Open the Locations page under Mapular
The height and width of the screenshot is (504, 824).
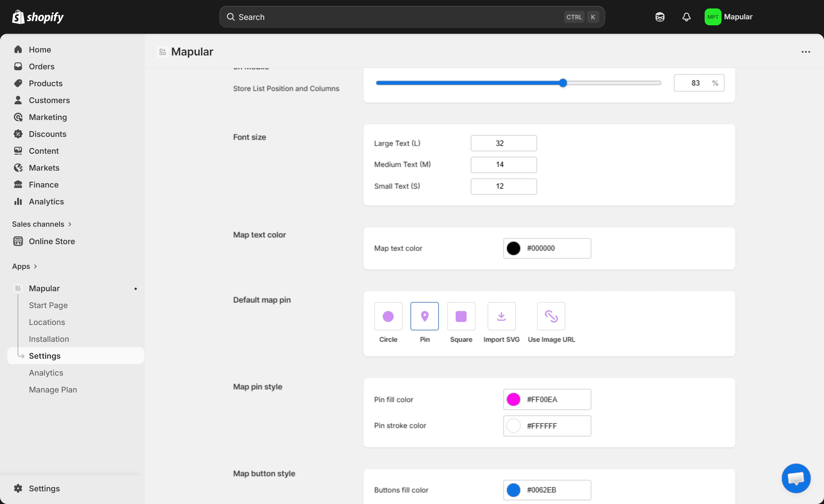click(47, 322)
